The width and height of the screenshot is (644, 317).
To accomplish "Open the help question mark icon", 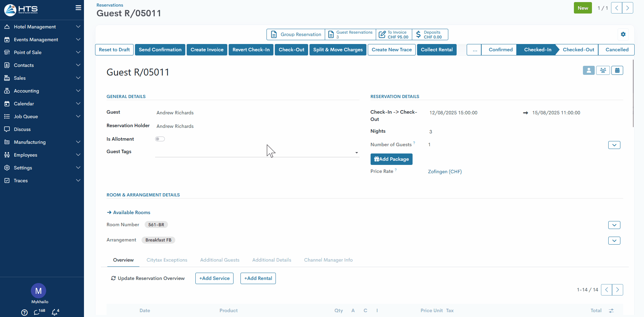I will (24, 312).
